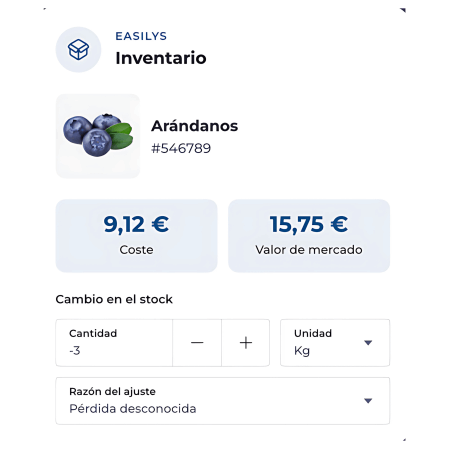Expand the Razón del ajuste dropdown arrow
Viewport: 449px width, 449px height.
pos(368,401)
